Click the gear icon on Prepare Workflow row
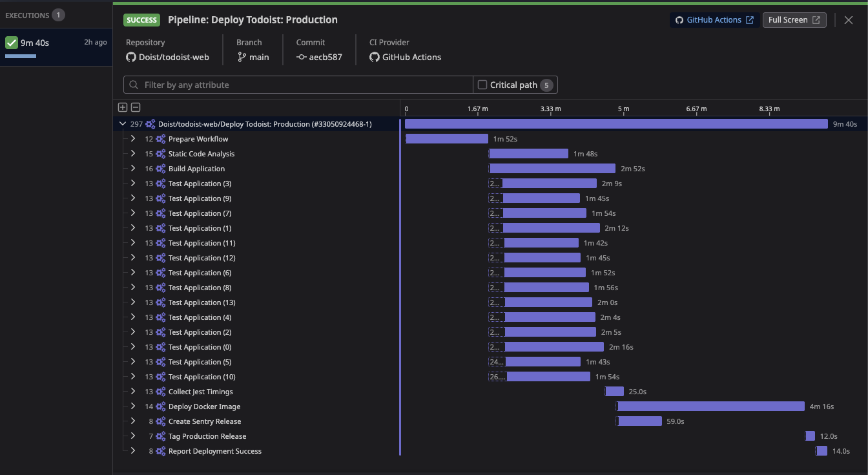868x475 pixels. click(161, 139)
